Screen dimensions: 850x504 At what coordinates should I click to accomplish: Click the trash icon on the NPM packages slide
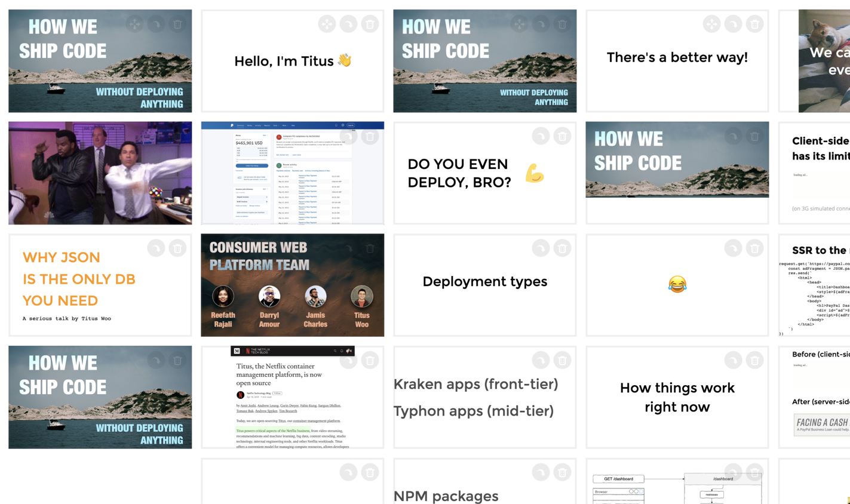(x=562, y=472)
